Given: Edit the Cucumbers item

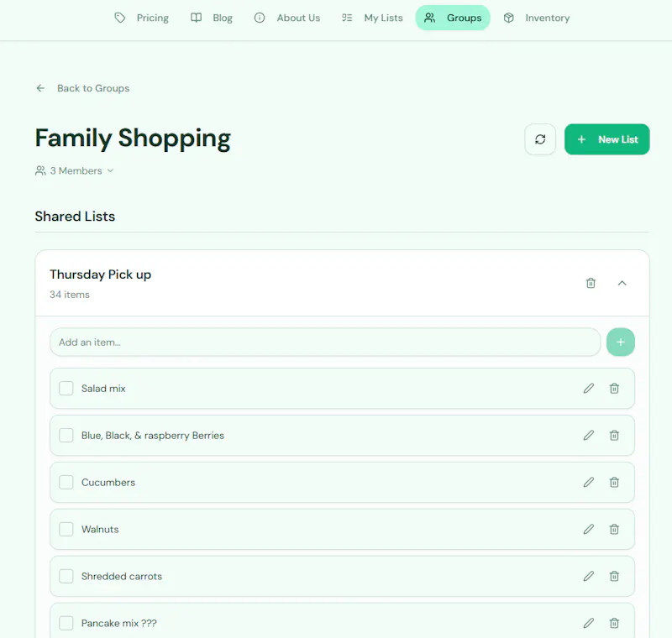Looking at the screenshot, I should tap(589, 482).
